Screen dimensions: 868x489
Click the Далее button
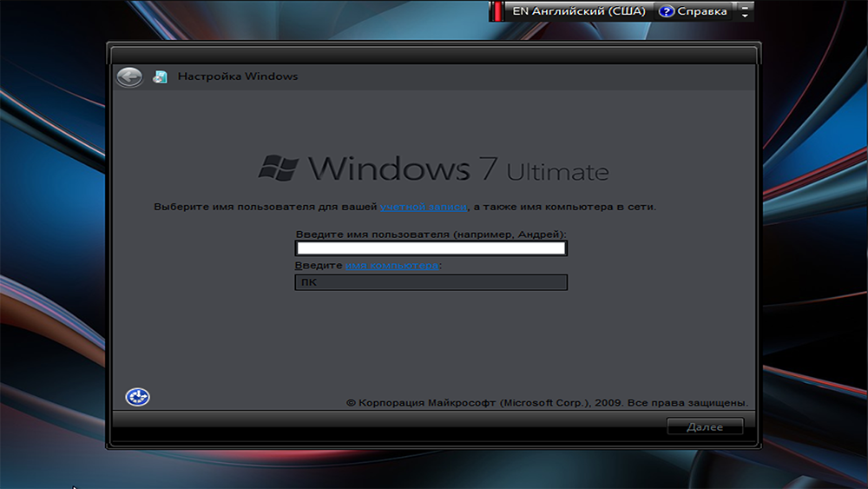point(705,426)
